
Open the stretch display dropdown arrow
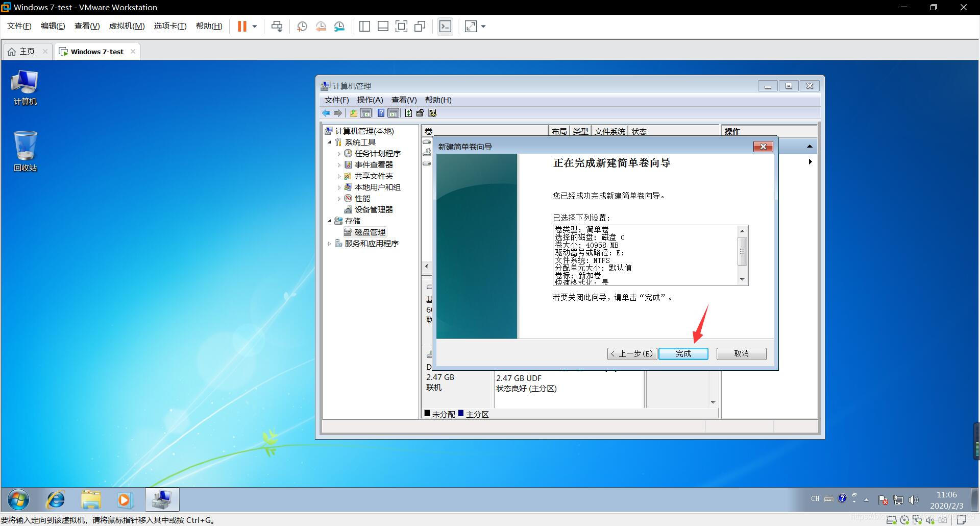(483, 26)
